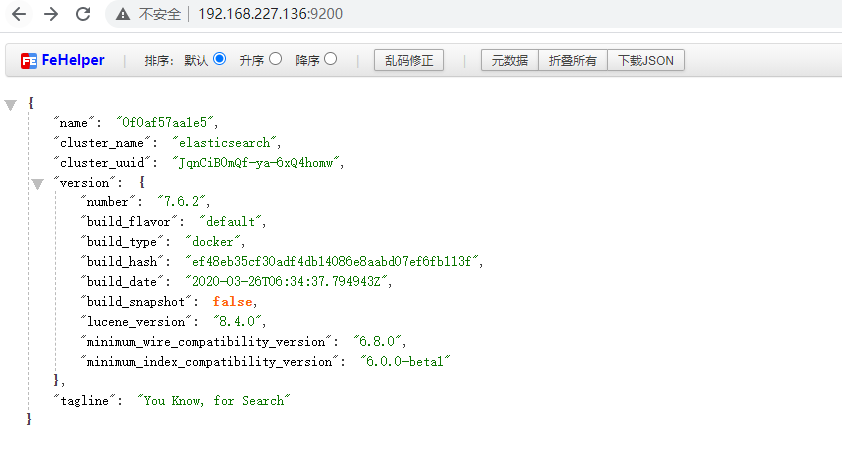The height and width of the screenshot is (472, 842).
Task: Go forward with the browser forward arrow
Action: click(51, 14)
